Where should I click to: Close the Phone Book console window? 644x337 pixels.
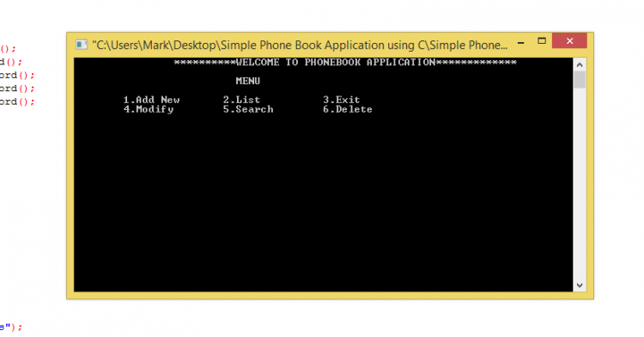click(x=569, y=40)
